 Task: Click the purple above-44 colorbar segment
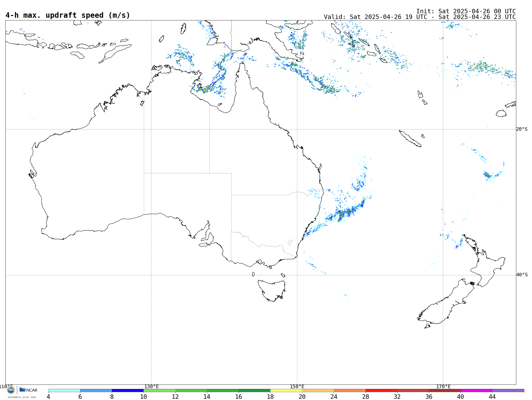[x=508, y=391]
